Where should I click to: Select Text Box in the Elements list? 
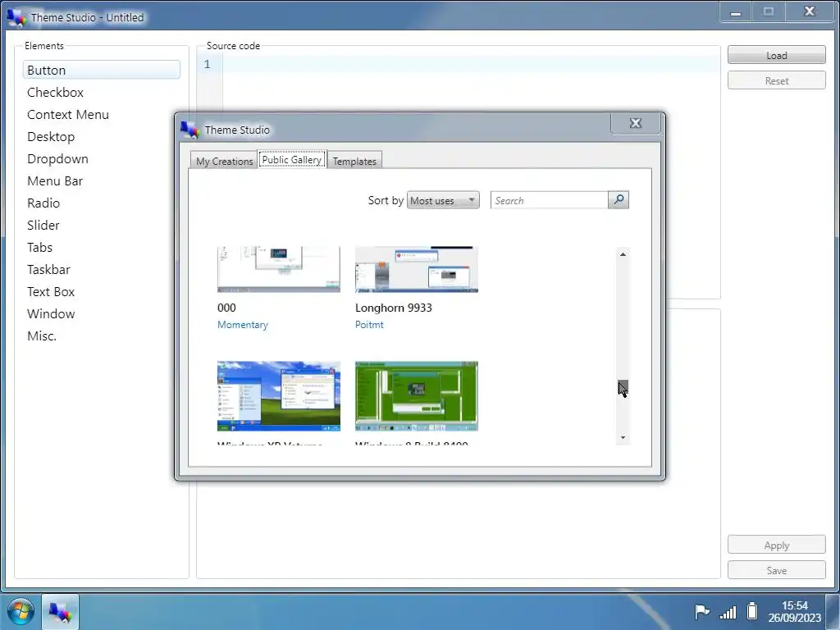click(101, 292)
